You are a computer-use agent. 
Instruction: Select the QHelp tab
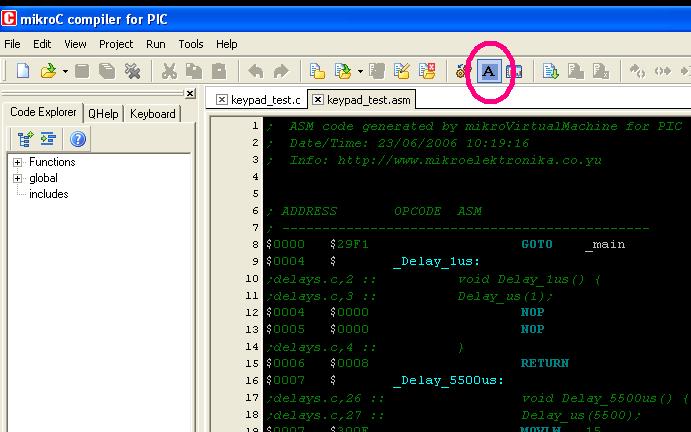(103, 114)
